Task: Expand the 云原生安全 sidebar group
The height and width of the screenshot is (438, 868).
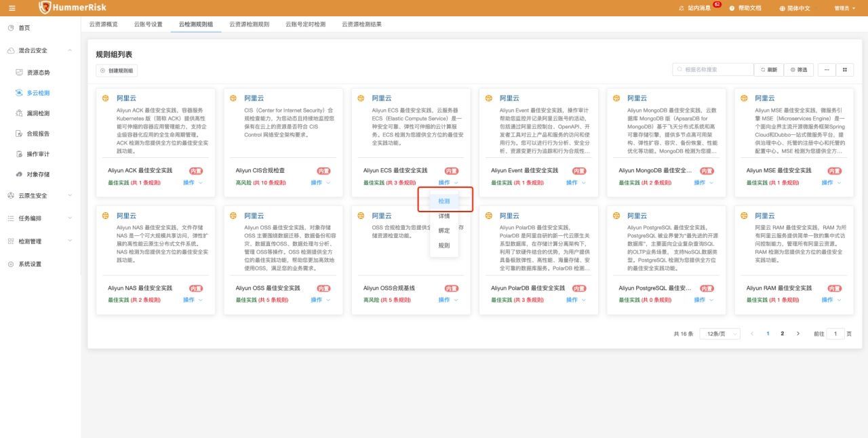Action: [x=40, y=195]
